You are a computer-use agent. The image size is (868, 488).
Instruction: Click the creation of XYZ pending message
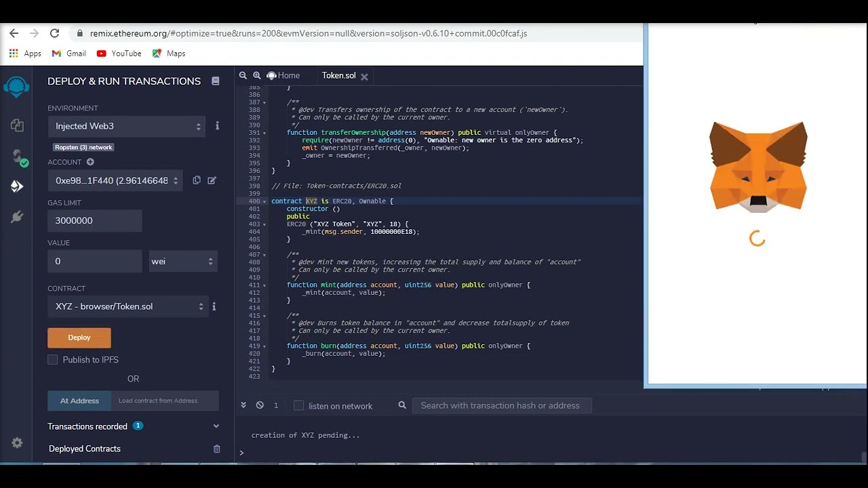305,435
